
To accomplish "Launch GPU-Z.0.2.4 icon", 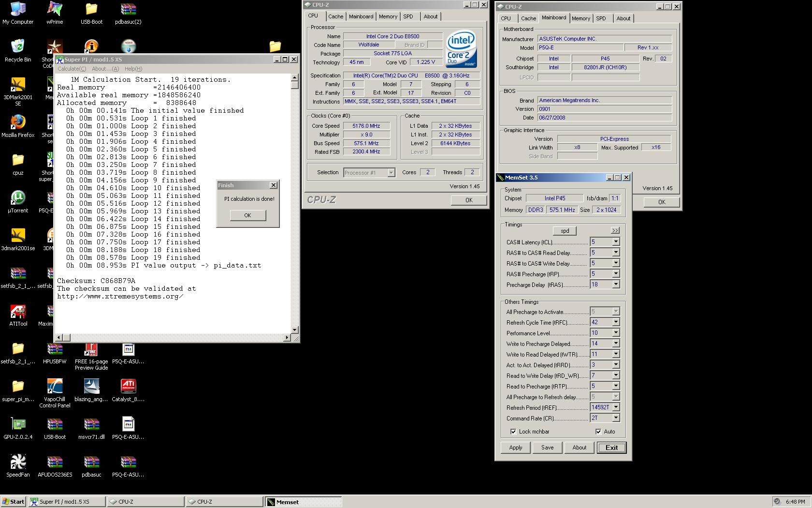I will [18, 428].
